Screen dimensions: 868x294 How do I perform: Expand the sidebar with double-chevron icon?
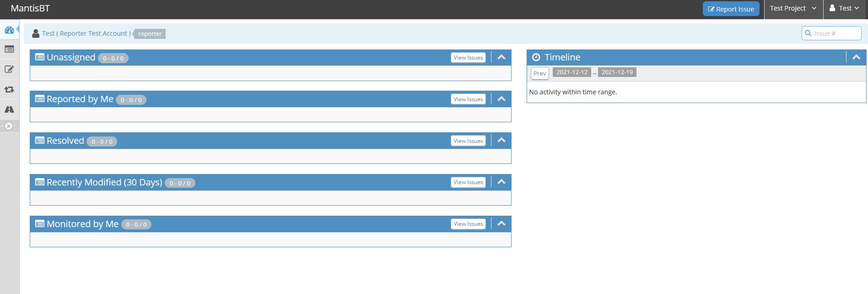9,126
